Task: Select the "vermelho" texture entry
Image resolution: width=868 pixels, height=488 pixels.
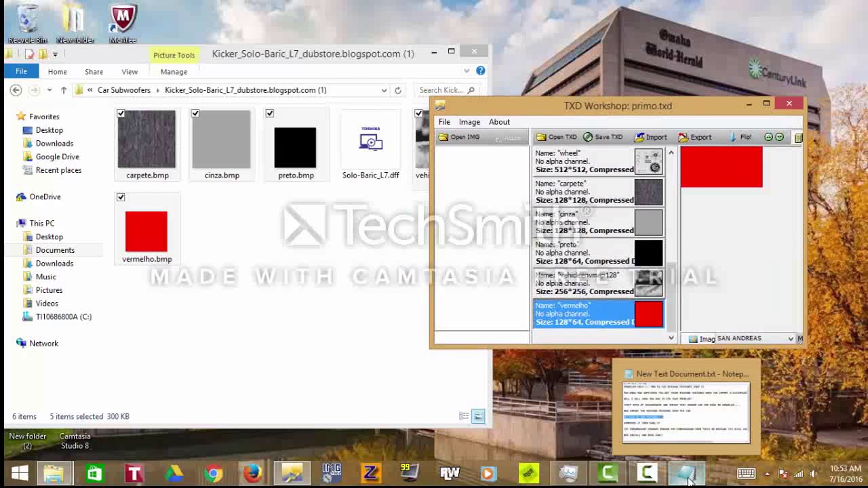Action: click(x=599, y=314)
